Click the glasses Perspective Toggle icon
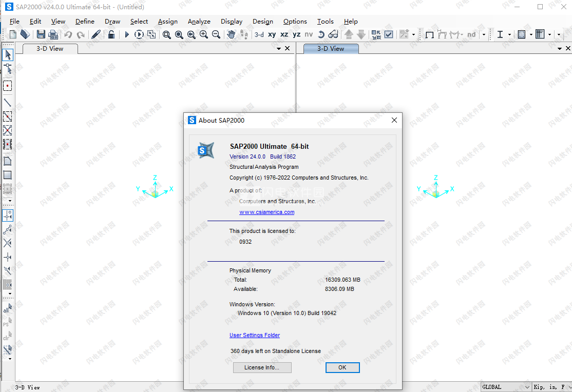 point(333,34)
